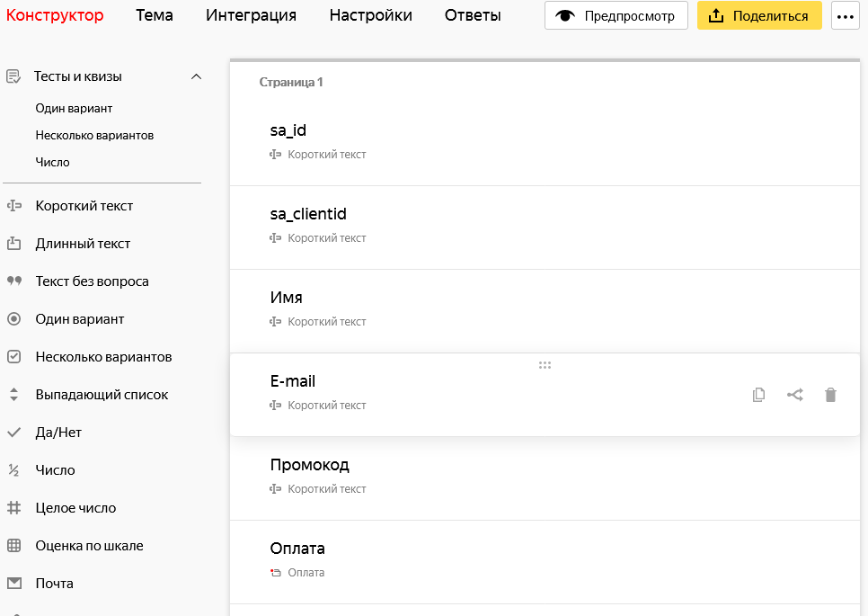Add a Да/Нет question type
The height and width of the screenshot is (616, 868).
coord(58,433)
